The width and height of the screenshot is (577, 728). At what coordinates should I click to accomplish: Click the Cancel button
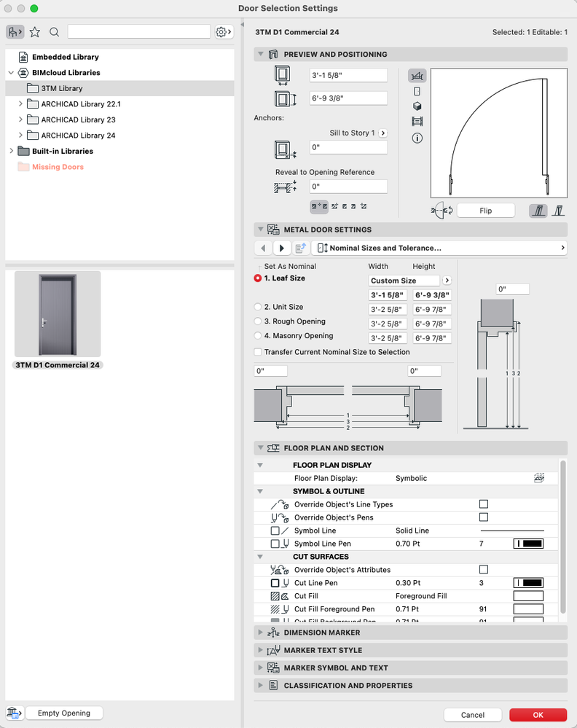click(473, 715)
